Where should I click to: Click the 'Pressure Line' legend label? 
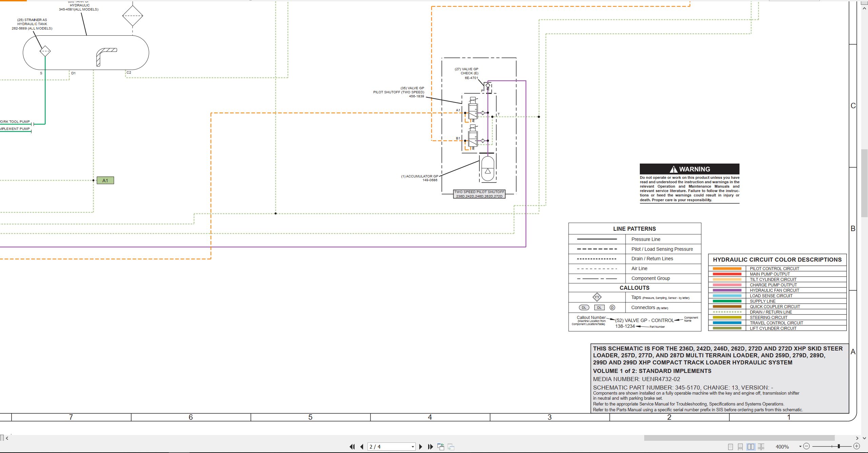pos(646,239)
